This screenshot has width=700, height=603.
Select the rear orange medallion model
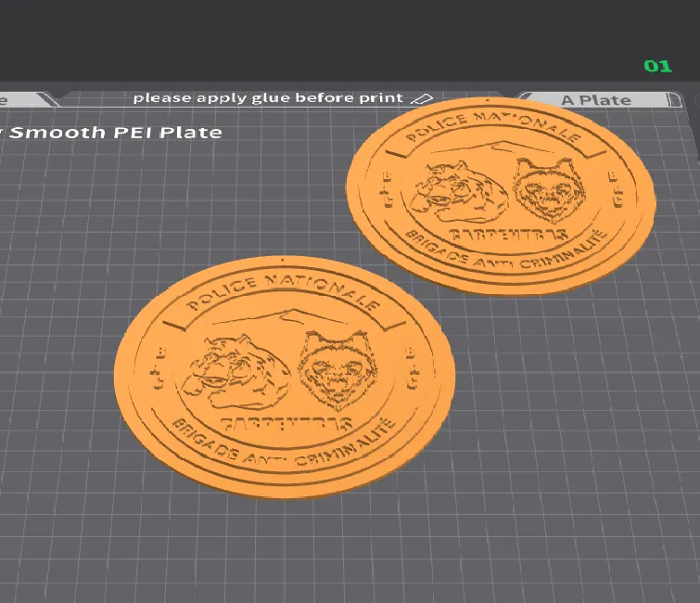click(x=501, y=197)
